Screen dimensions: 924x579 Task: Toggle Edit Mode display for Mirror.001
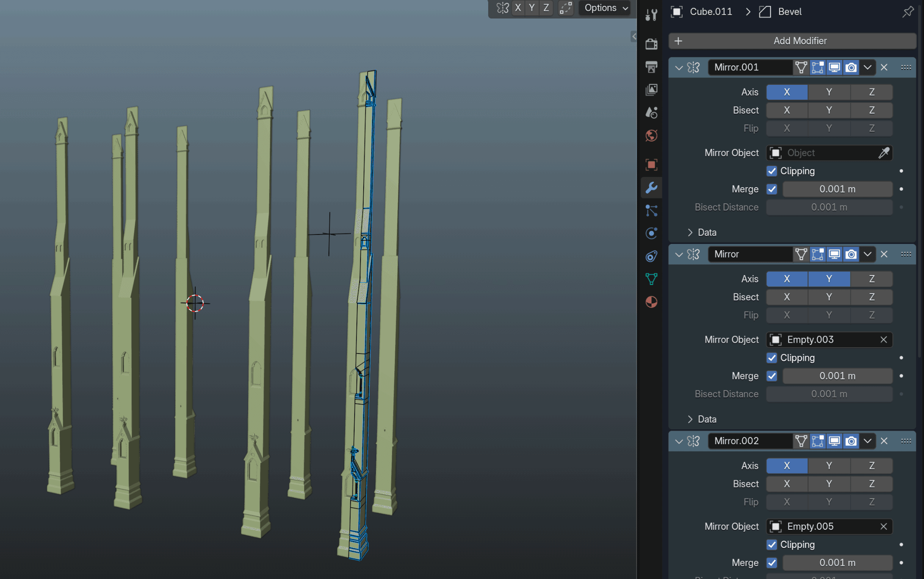coord(818,68)
